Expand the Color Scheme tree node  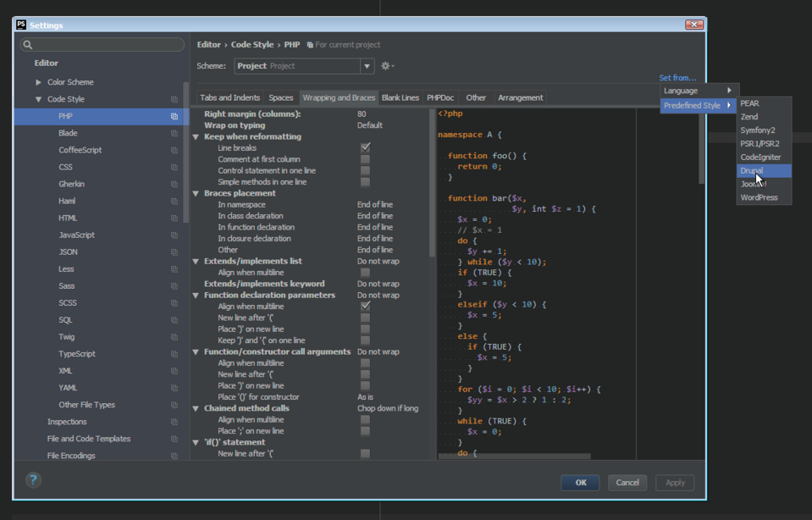click(x=38, y=82)
